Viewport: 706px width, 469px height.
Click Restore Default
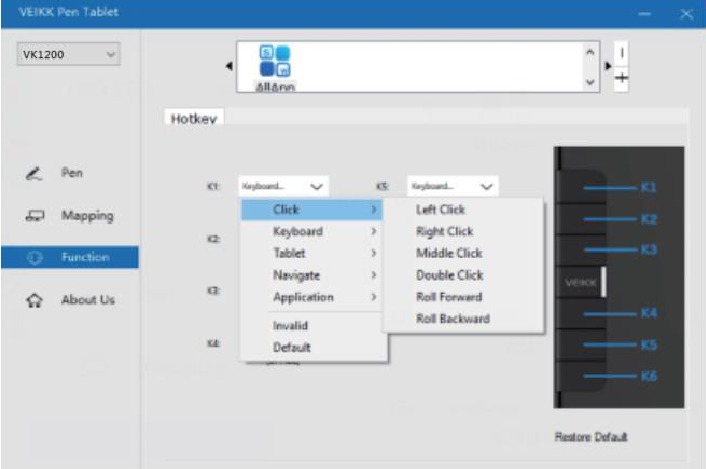(x=591, y=437)
